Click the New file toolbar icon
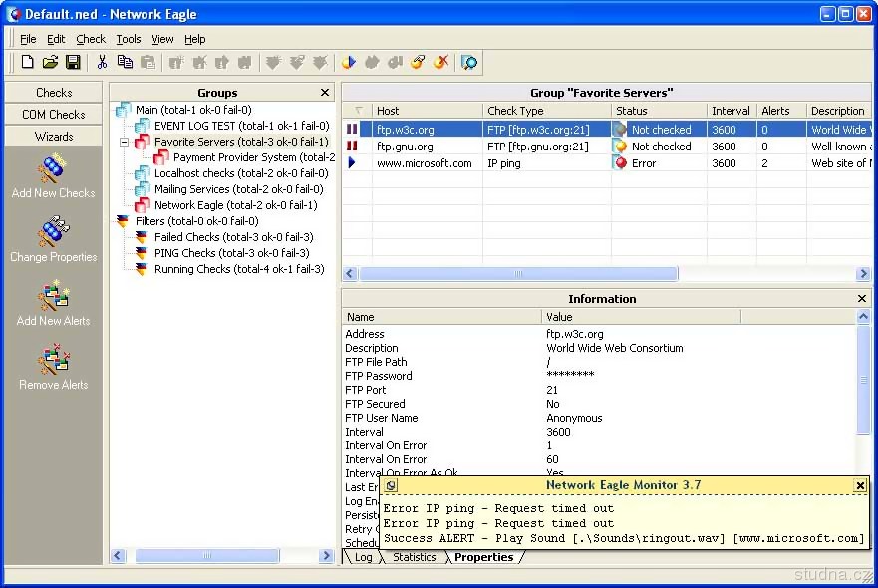 [27, 62]
